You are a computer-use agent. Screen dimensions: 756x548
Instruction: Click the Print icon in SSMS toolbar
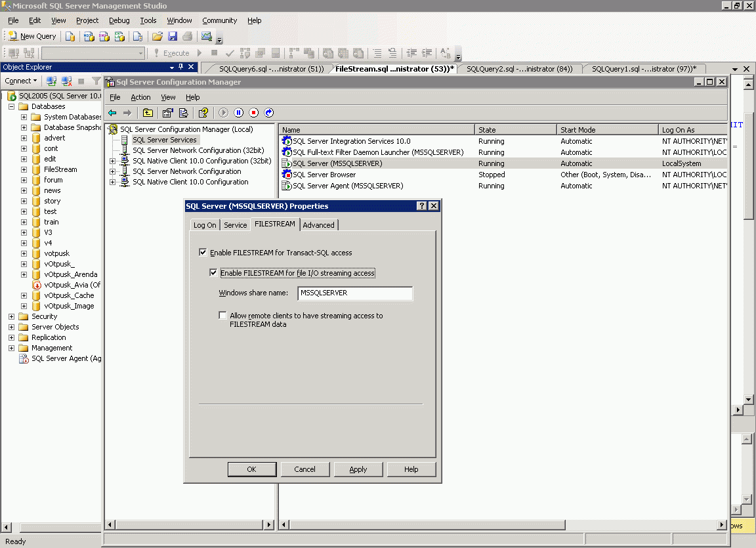tap(188, 36)
